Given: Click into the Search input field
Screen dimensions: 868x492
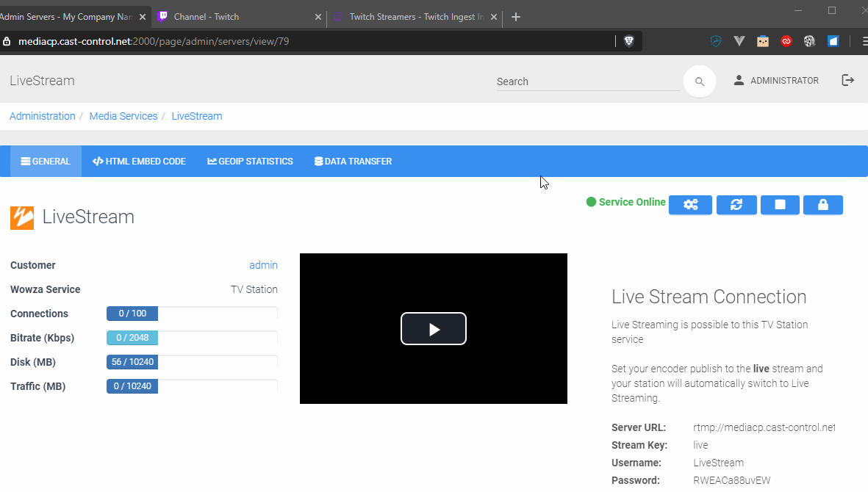Looking at the screenshot, I should 588,82.
